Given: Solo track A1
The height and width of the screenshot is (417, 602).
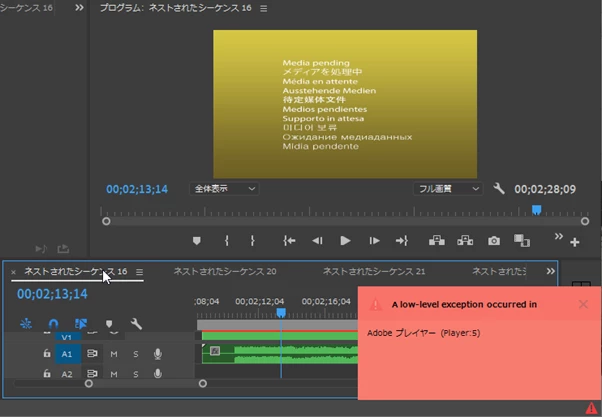Looking at the screenshot, I should (136, 354).
